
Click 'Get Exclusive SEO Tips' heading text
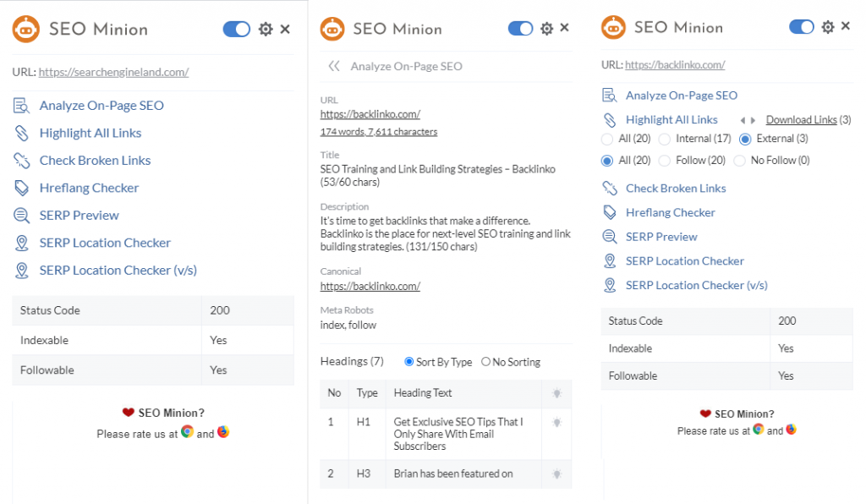click(x=458, y=434)
